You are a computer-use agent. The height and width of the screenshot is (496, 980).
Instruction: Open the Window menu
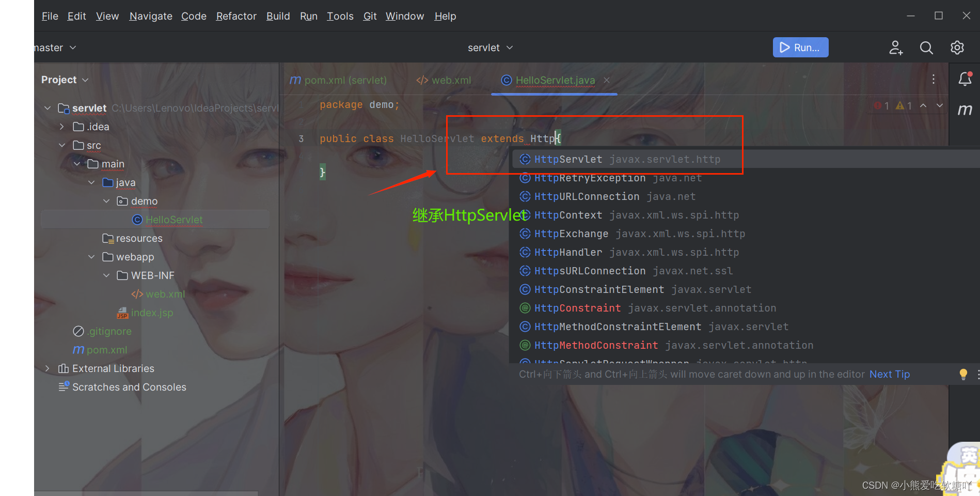pos(405,16)
